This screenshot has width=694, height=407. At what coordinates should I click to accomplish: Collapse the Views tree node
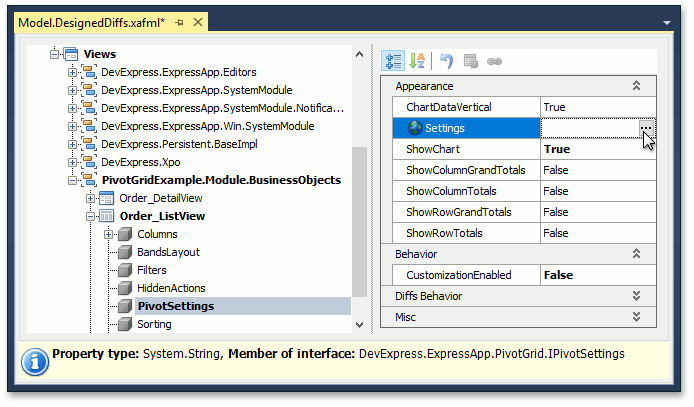[x=54, y=54]
